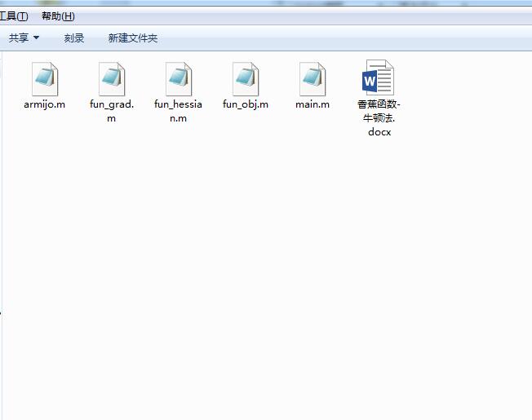Click the main.m filename label
The image size is (532, 420).
click(x=313, y=104)
